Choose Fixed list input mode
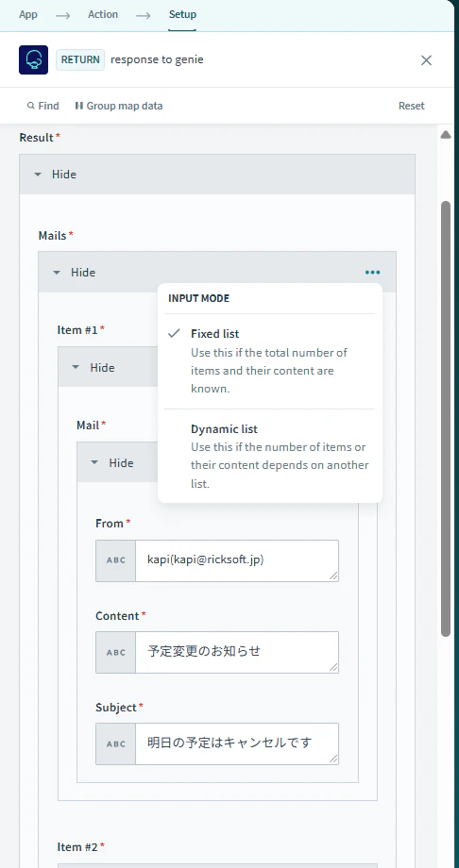 (x=270, y=361)
